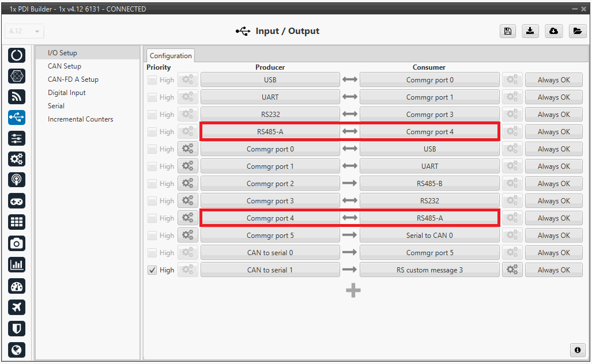Open the camera section in sidebar
Image resolution: width=592 pixels, height=364 pixels.
17,244
